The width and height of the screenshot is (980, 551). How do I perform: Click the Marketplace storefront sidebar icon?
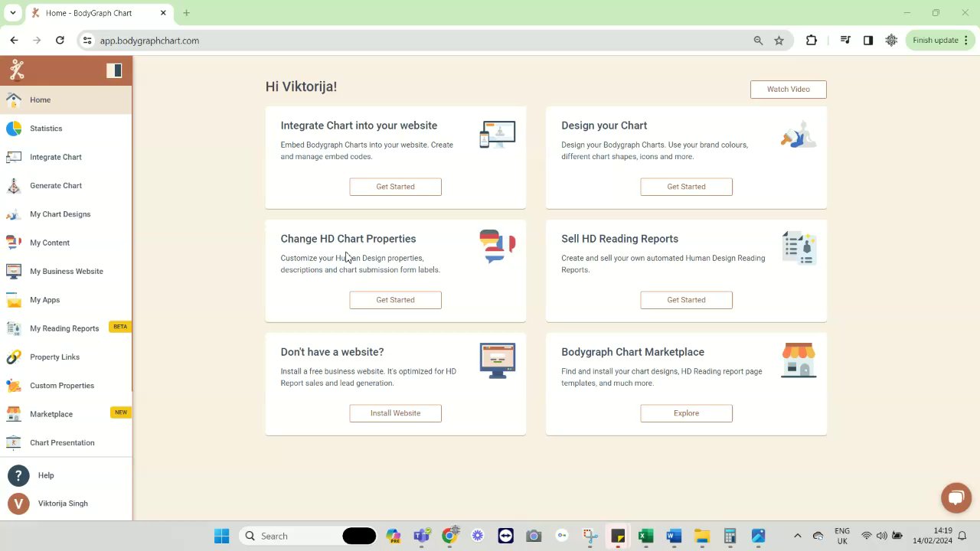[x=14, y=414]
